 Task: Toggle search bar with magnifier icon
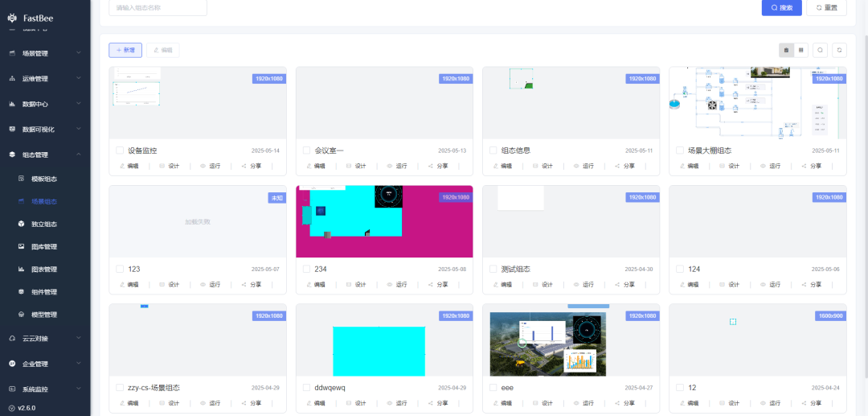(x=821, y=50)
